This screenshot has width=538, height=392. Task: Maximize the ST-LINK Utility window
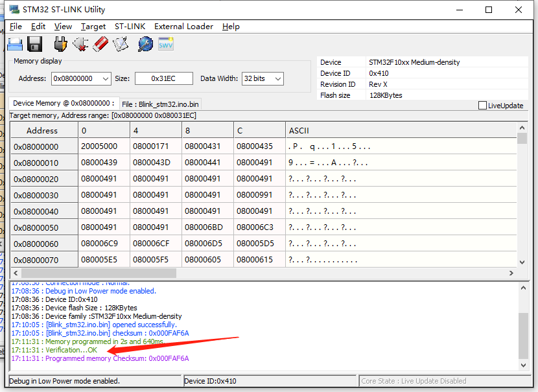[x=489, y=10]
